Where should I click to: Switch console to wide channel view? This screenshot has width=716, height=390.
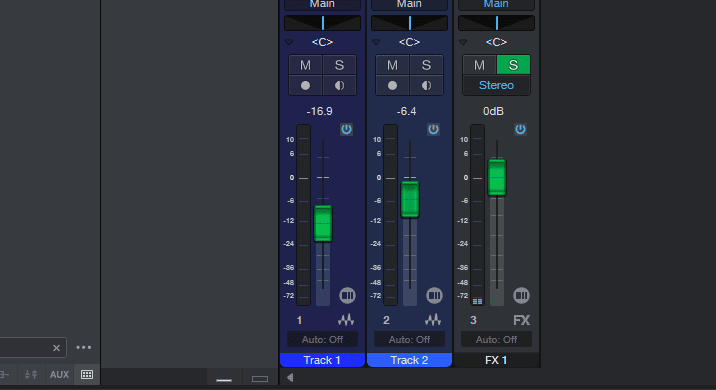[x=260, y=379]
